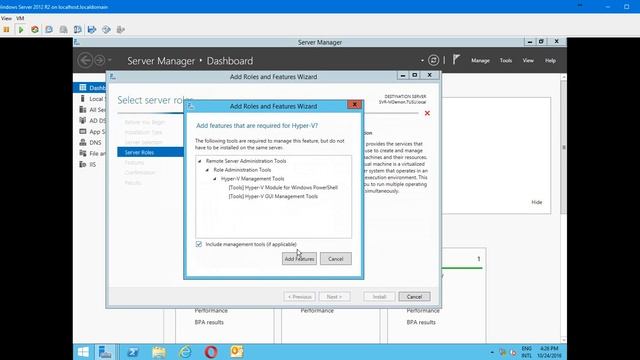The height and width of the screenshot is (360, 640).
Task: Open the dropdown arrow left of the refresh icon
Action: [422, 61]
